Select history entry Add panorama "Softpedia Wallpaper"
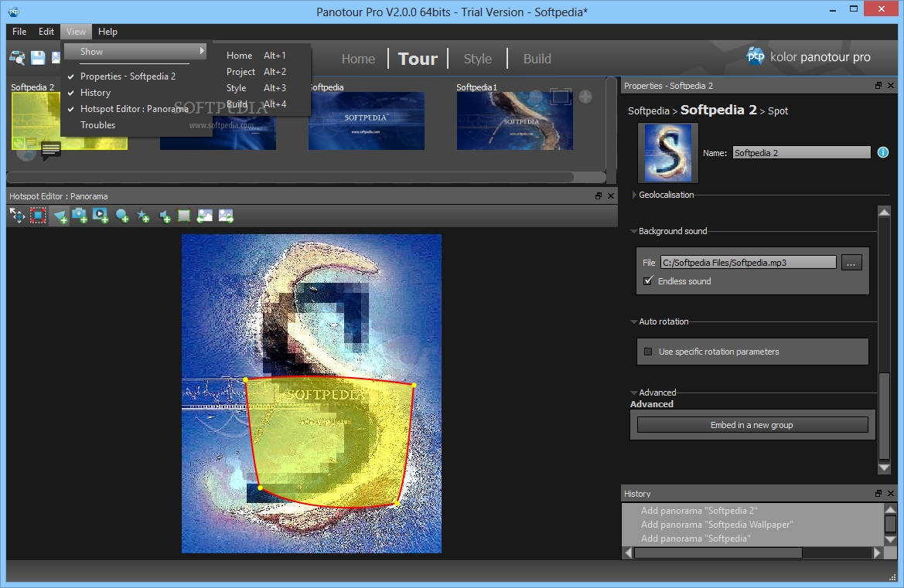Screen dimensions: 904x588 pos(717,525)
